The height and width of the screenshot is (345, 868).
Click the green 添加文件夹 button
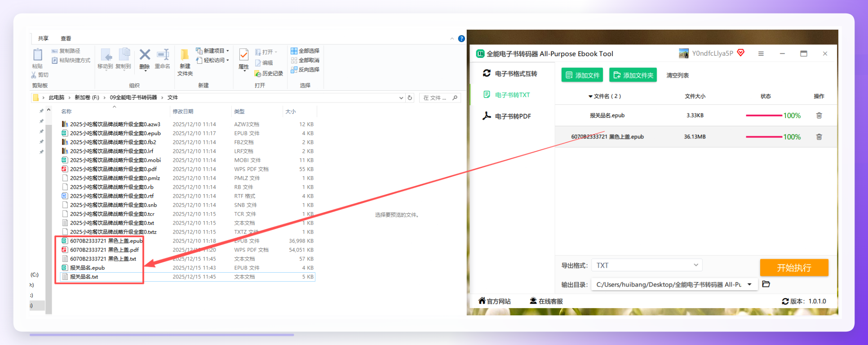coord(633,75)
